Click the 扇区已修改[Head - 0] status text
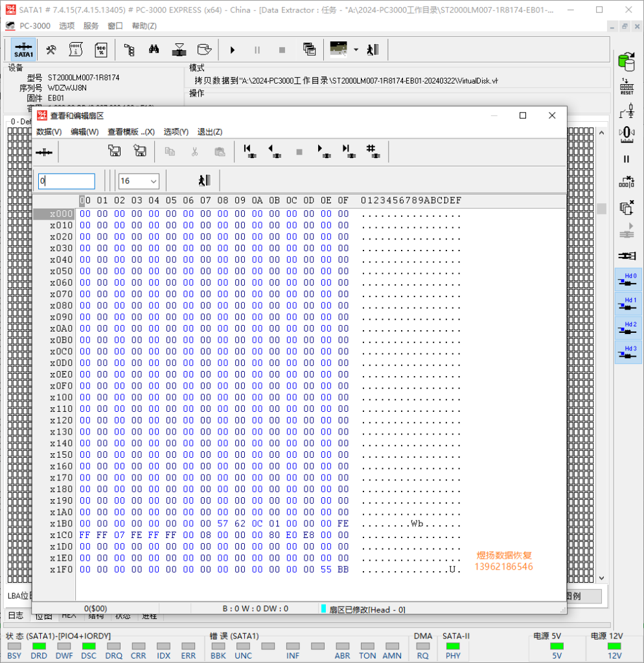 click(367, 609)
